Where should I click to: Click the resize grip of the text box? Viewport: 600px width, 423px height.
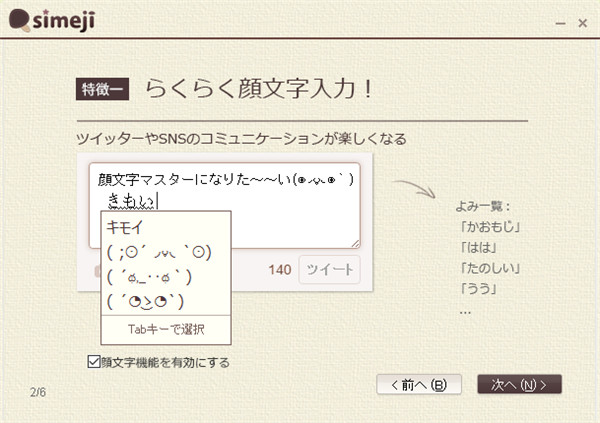(x=355, y=243)
